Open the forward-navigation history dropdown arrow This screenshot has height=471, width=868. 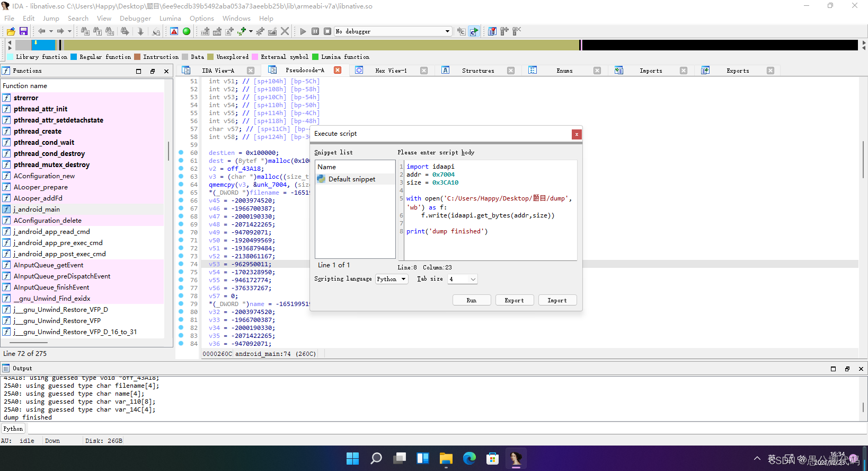click(69, 31)
